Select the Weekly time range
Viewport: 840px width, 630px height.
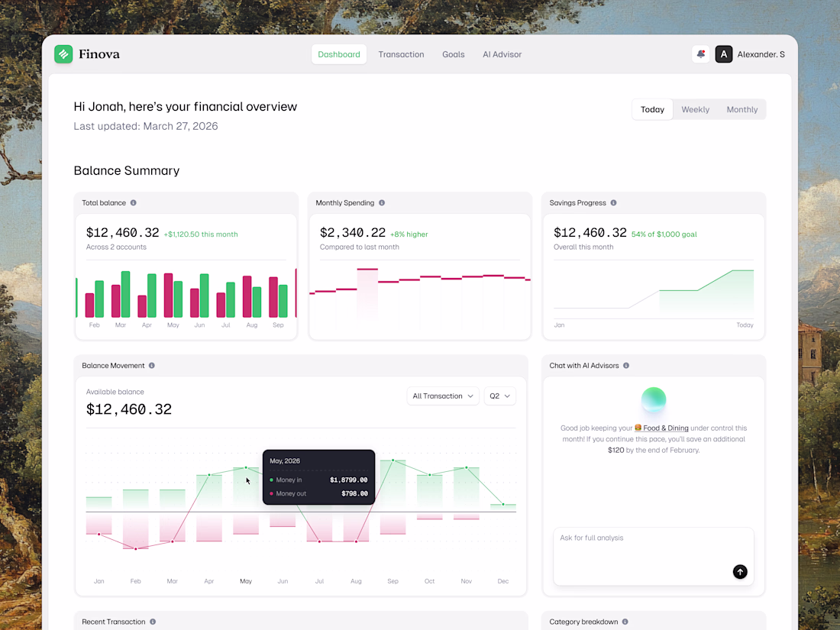(x=696, y=109)
